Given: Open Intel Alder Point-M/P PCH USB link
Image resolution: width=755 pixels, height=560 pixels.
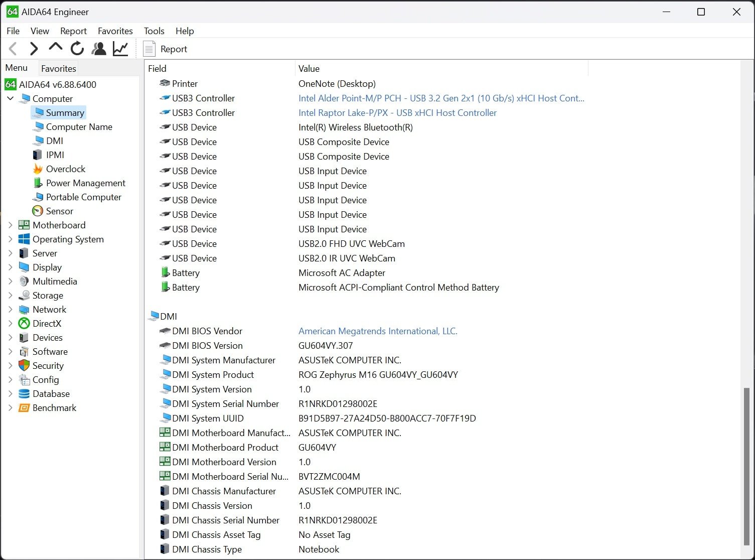Looking at the screenshot, I should (441, 98).
